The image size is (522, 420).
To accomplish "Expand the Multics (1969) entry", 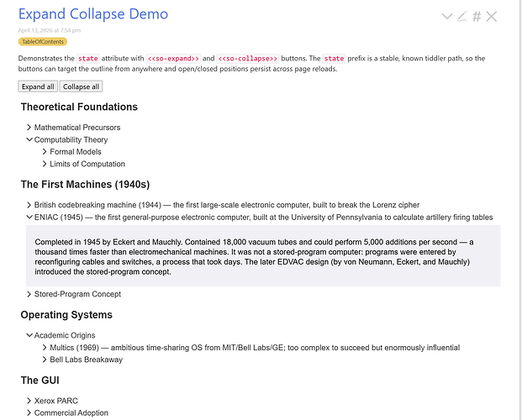I will (45, 348).
